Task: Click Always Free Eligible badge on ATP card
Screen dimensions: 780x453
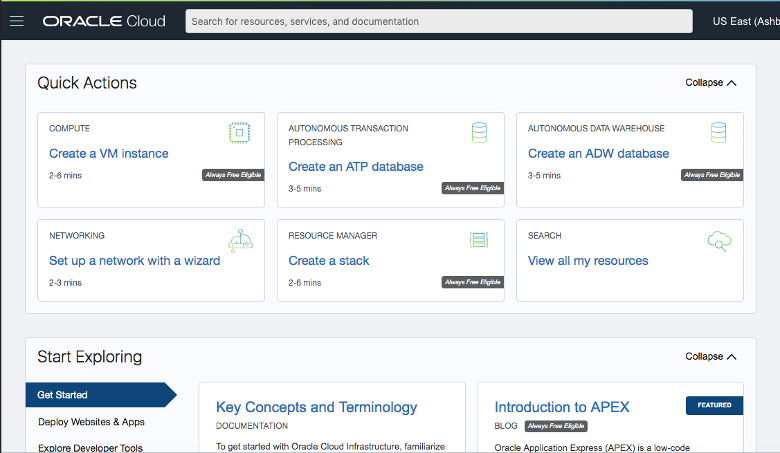Action: 473,188
